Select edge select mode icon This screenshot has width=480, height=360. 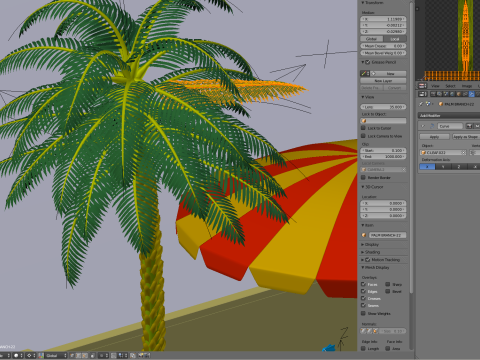pyautogui.click(x=78, y=355)
